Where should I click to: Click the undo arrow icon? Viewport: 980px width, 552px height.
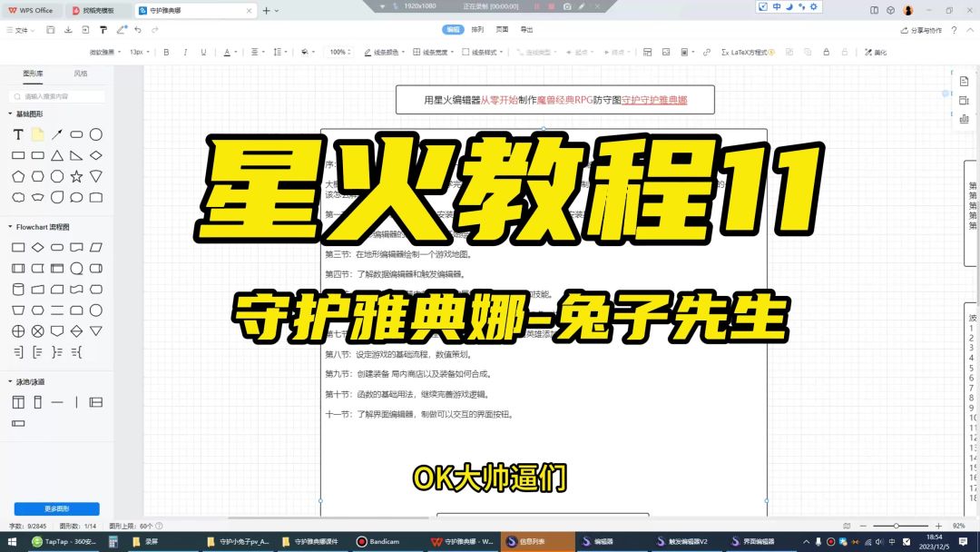tap(137, 30)
